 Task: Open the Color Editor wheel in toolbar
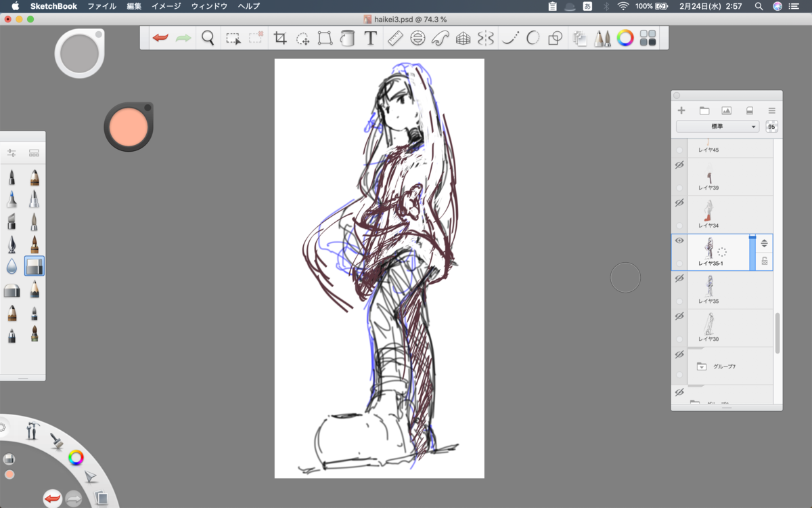[x=625, y=38]
